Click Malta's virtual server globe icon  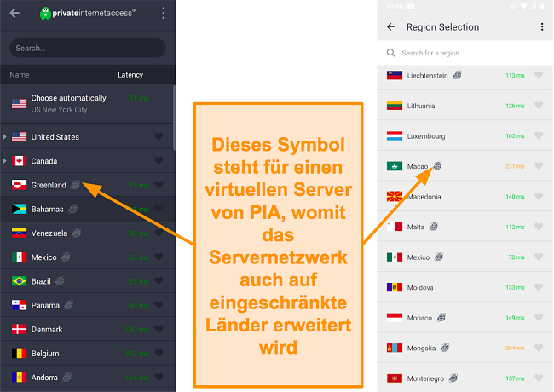pyautogui.click(x=434, y=227)
